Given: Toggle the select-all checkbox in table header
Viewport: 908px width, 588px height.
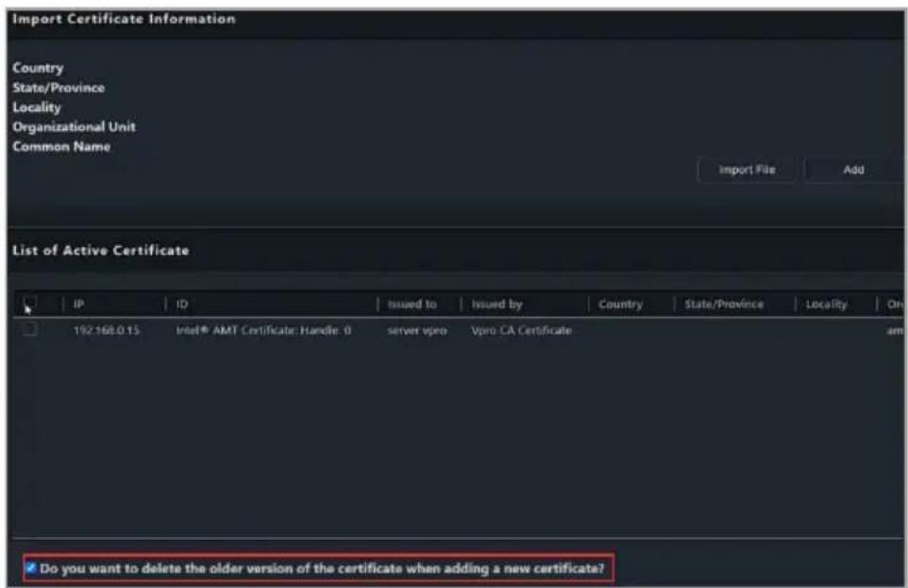Looking at the screenshot, I should (x=30, y=302).
